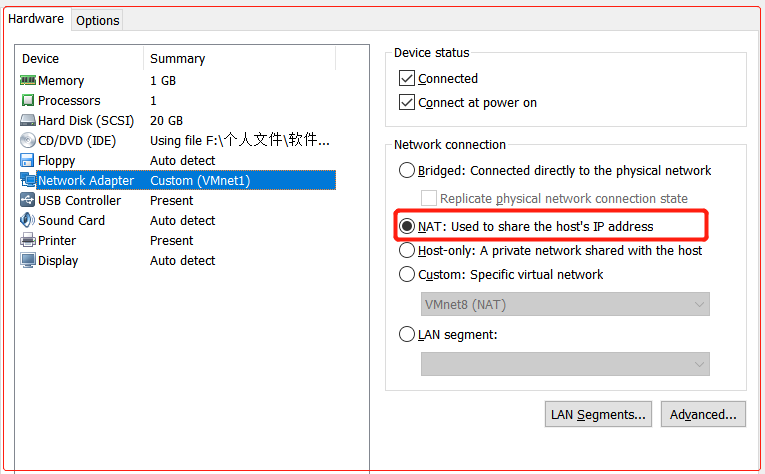This screenshot has height=474, width=765.
Task: Click Printer's Present summary
Action: point(171,240)
